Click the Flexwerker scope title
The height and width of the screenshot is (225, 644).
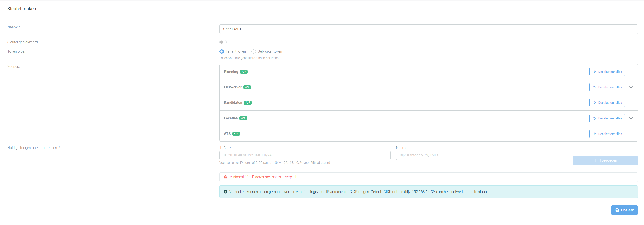(x=233, y=87)
